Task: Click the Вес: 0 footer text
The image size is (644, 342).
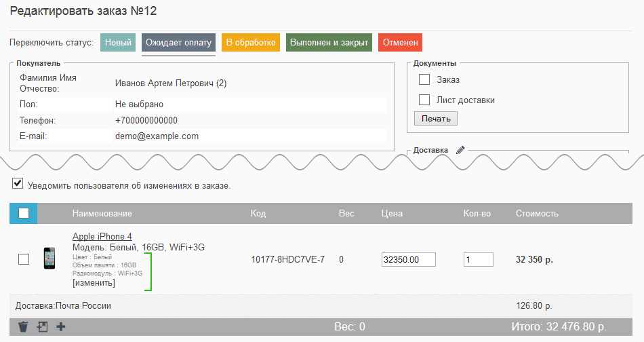Action: point(350,327)
